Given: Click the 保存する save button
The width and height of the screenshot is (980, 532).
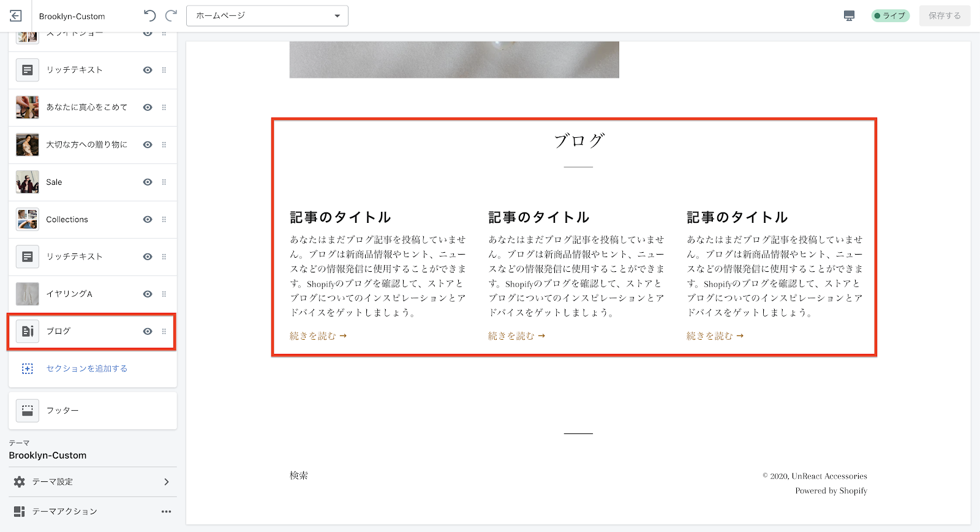Looking at the screenshot, I should pyautogui.click(x=944, y=16).
